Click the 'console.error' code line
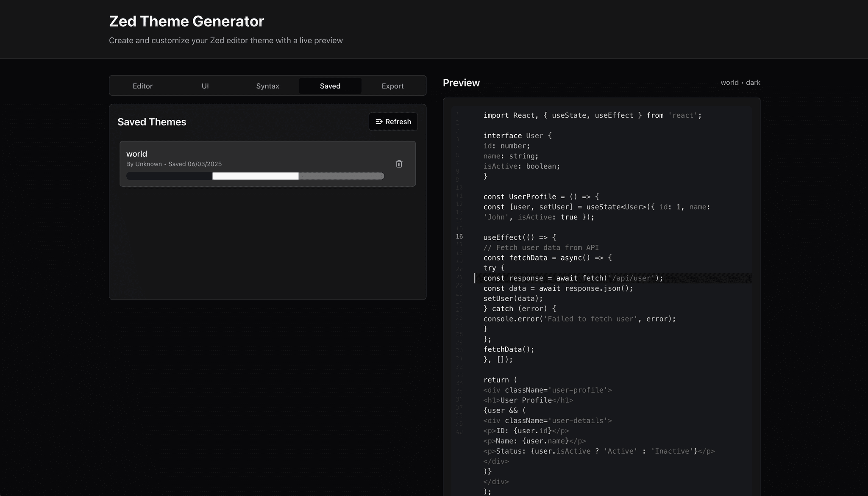 579,319
